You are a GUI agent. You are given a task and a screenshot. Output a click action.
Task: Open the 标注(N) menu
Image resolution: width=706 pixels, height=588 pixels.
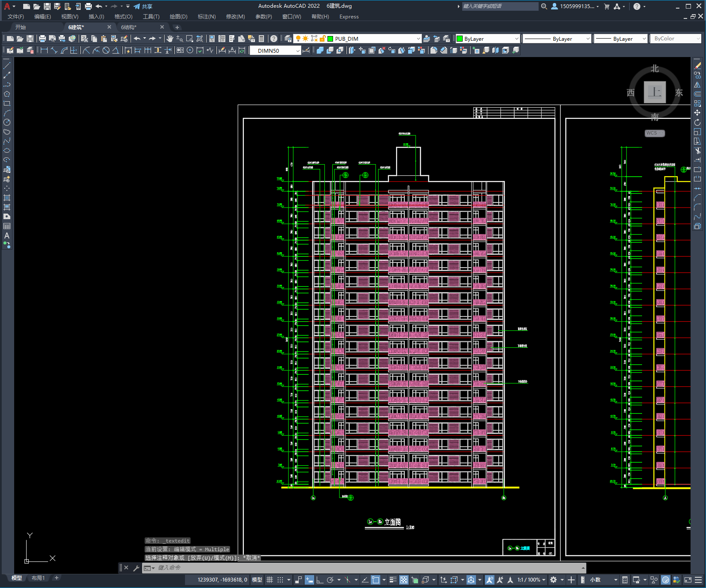(206, 17)
